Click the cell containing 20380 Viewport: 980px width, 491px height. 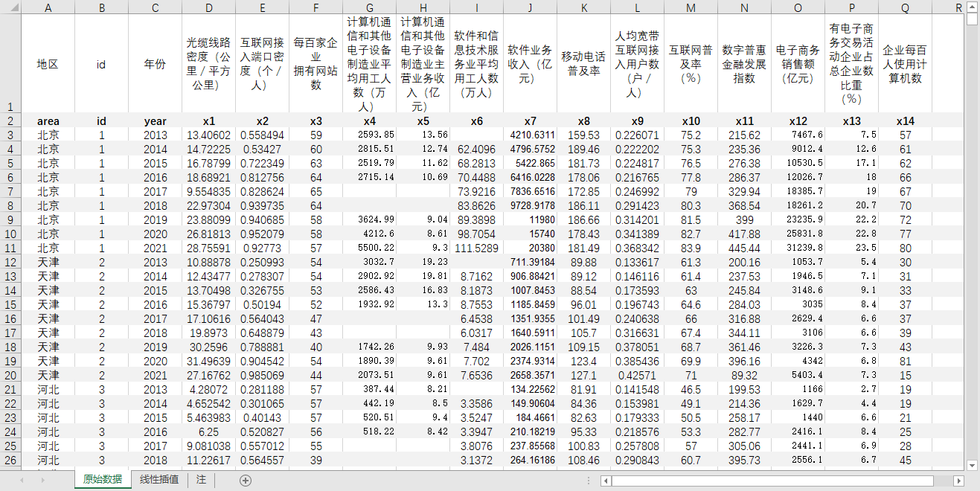531,248
